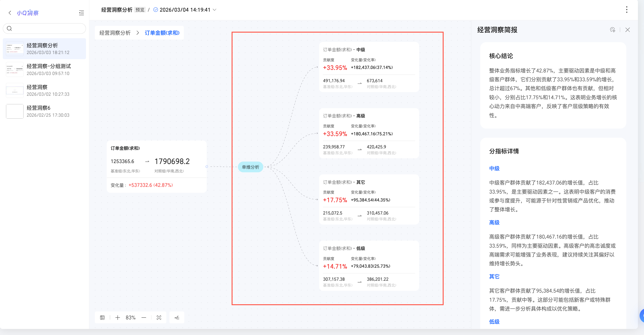
Task: Toggle the minimap thumbnail icon in canvas toolbar
Action: click(x=102, y=318)
